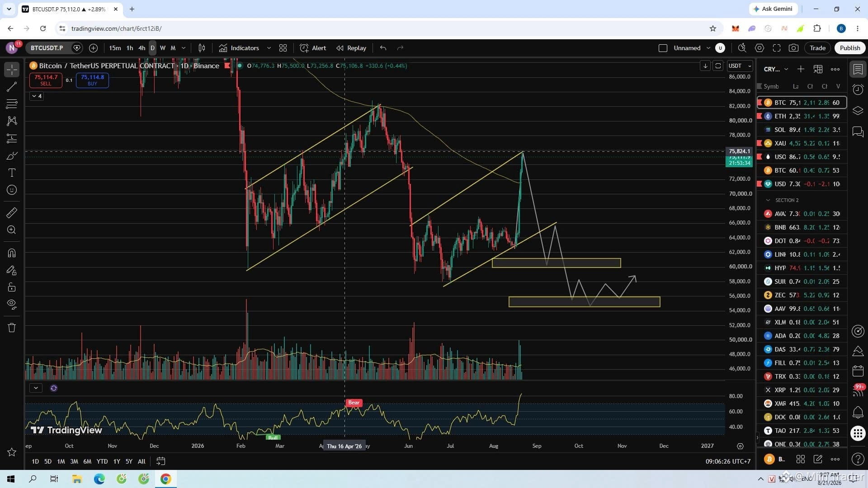Expand the Unnamed layout dropdown

708,48
